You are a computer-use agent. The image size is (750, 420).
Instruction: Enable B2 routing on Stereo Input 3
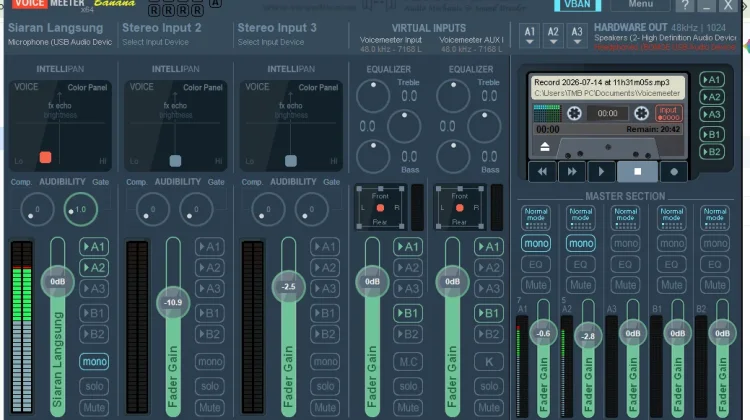pos(325,334)
